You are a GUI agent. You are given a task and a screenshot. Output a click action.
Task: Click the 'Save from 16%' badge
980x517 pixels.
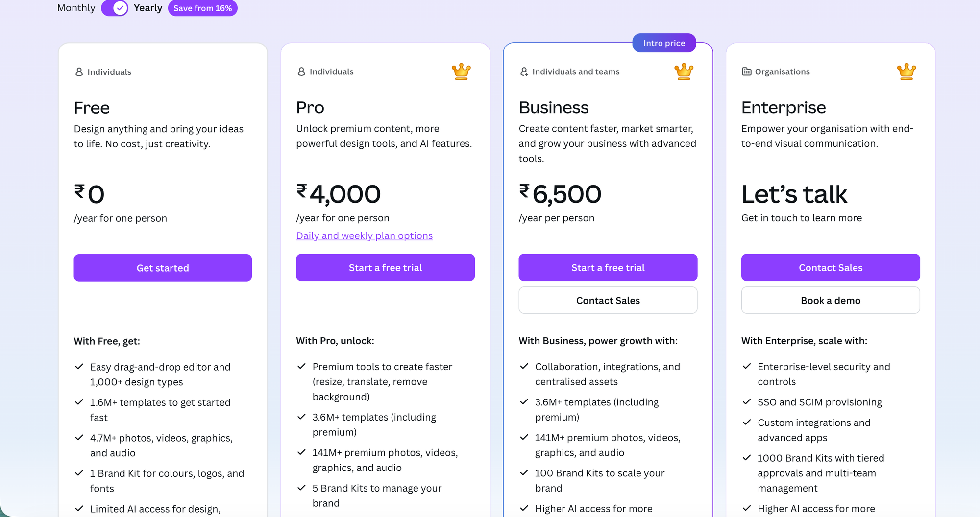(202, 8)
